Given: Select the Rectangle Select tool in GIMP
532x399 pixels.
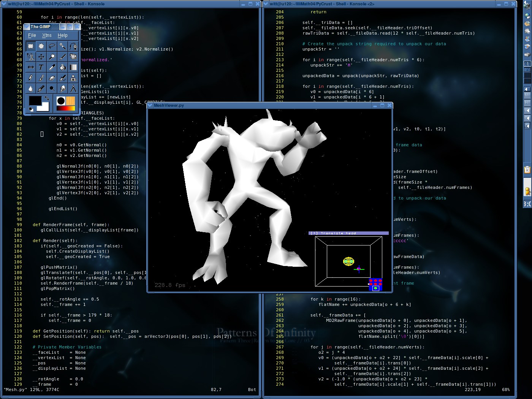Looking at the screenshot, I should [30, 46].
